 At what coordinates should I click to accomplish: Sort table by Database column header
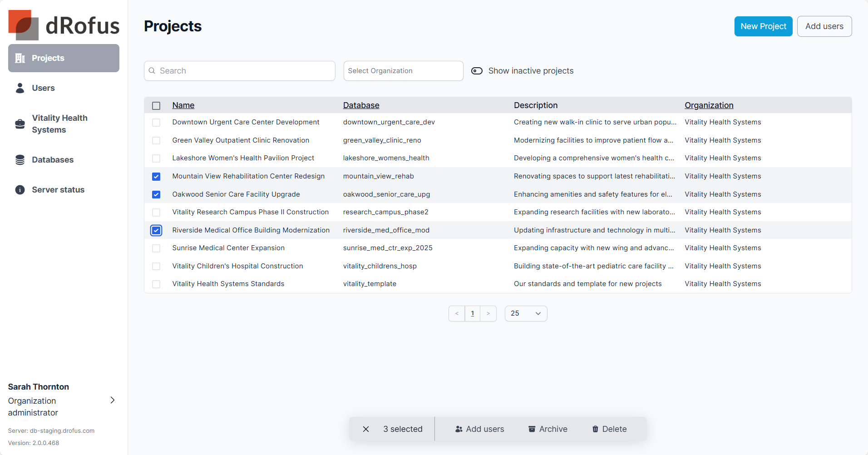(x=361, y=105)
